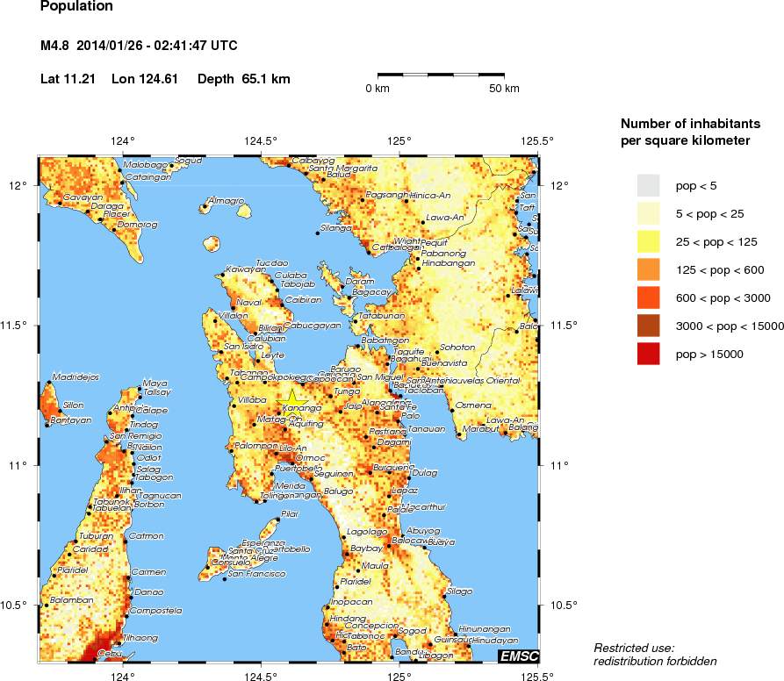Click the 'Population' map title
The image size is (784, 681).
tap(76, 7)
